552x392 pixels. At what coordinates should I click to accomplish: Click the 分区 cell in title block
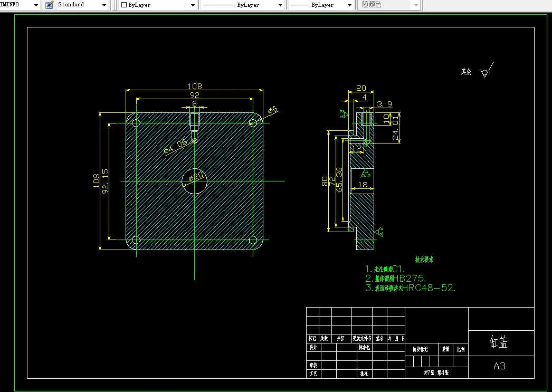(x=340, y=339)
